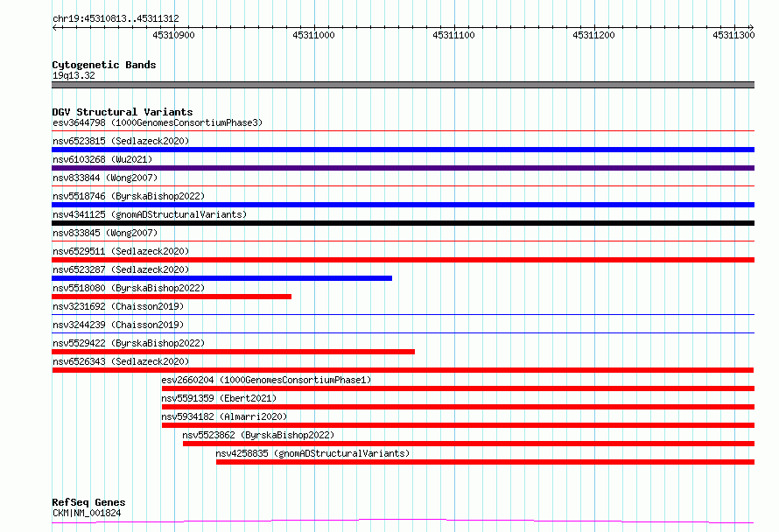Select the nsv6523815 (Sedlazeck2020) blue variant bar

coord(403,150)
